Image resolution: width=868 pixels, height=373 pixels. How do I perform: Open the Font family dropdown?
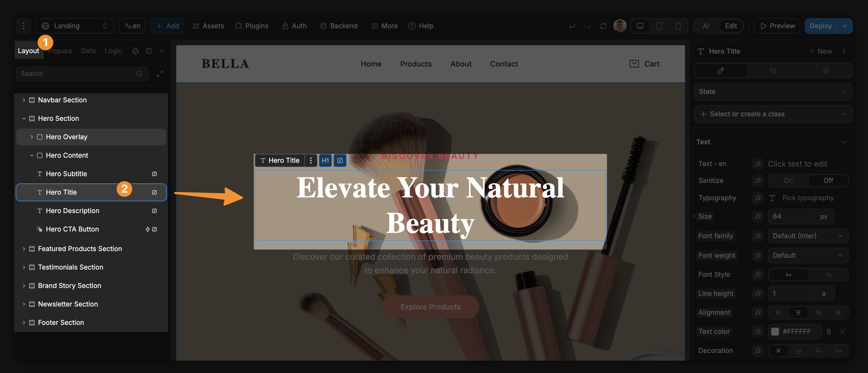pyautogui.click(x=807, y=236)
